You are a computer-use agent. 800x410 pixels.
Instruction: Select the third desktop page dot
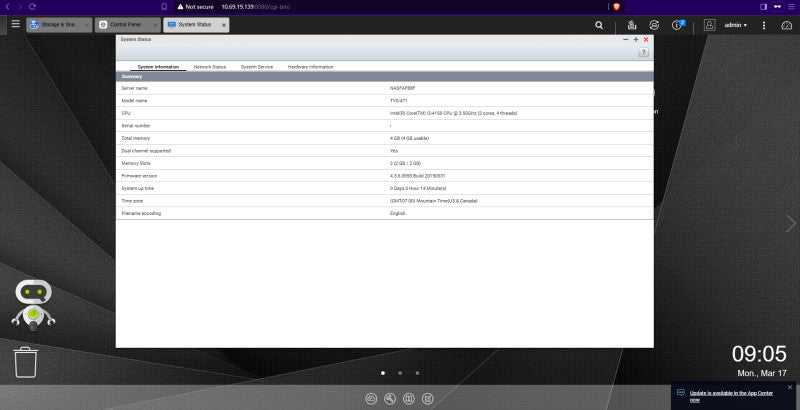click(417, 373)
